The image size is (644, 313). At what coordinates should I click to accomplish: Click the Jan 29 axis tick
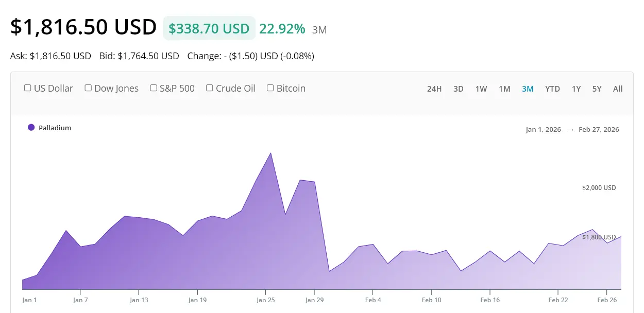click(314, 300)
